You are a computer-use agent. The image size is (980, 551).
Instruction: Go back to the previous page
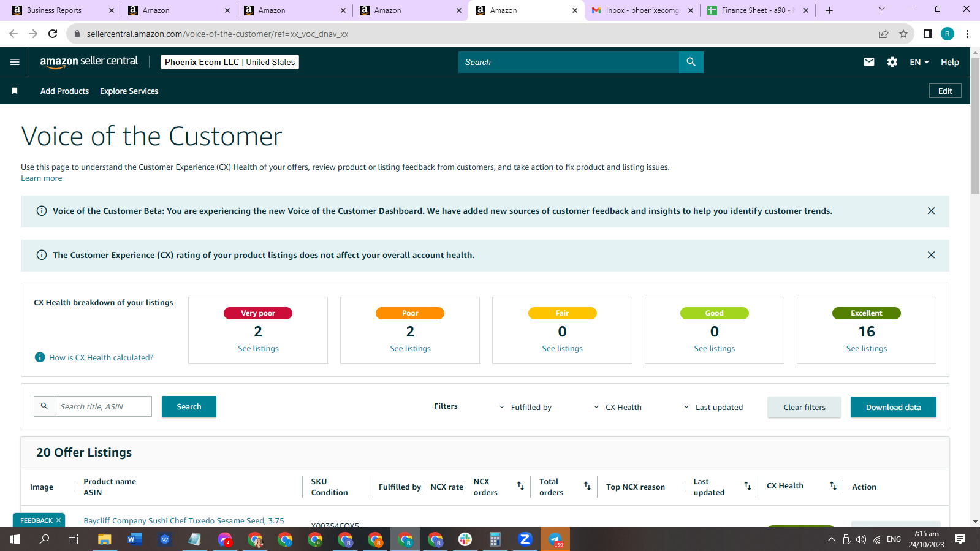tap(13, 34)
